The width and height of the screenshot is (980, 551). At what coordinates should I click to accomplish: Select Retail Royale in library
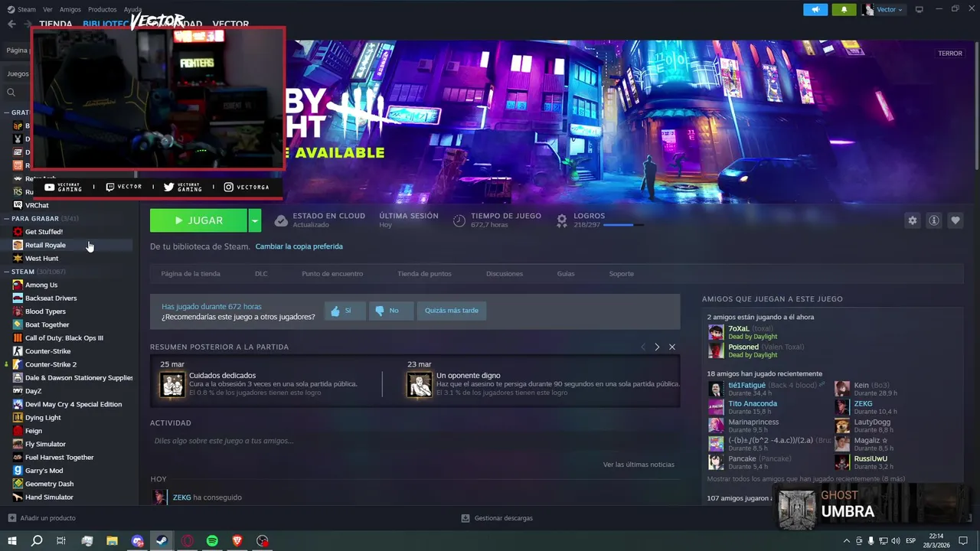point(45,245)
